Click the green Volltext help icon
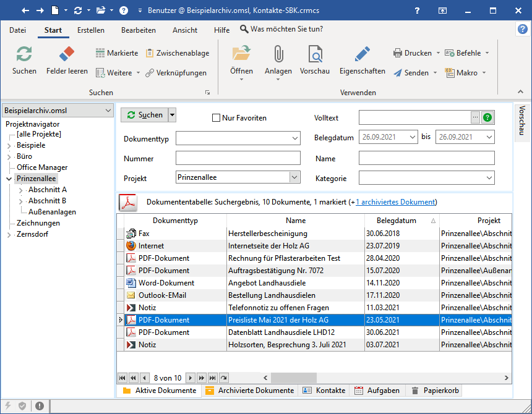Image resolution: width=532 pixels, height=414 pixels. click(487, 117)
